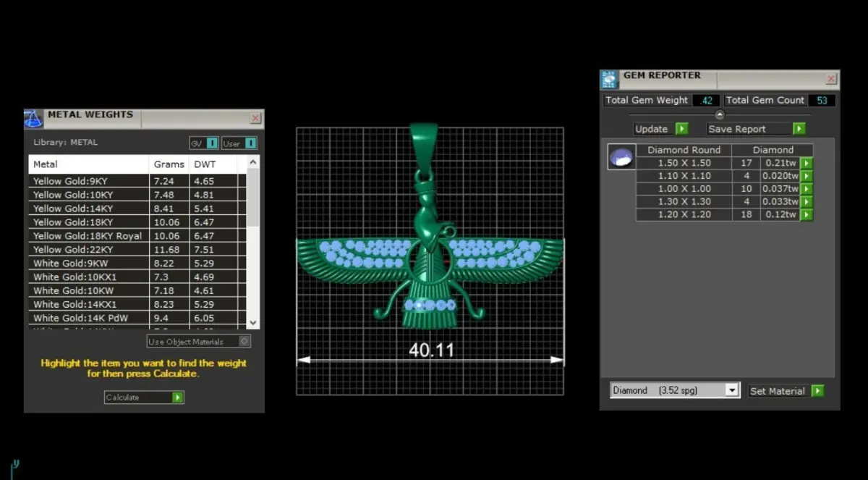
Task: Select the Yellow Gold:18KY Royal row
Action: pyautogui.click(x=137, y=236)
